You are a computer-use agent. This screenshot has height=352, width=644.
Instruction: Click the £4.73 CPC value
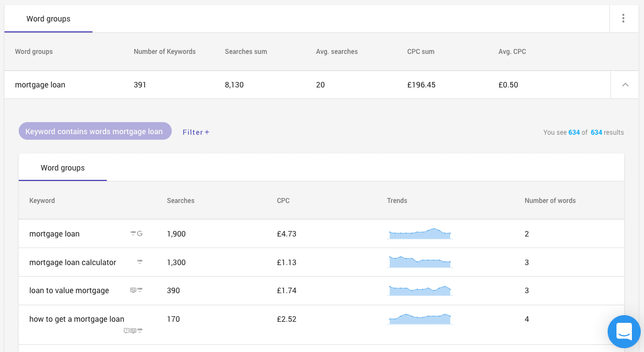(x=286, y=234)
